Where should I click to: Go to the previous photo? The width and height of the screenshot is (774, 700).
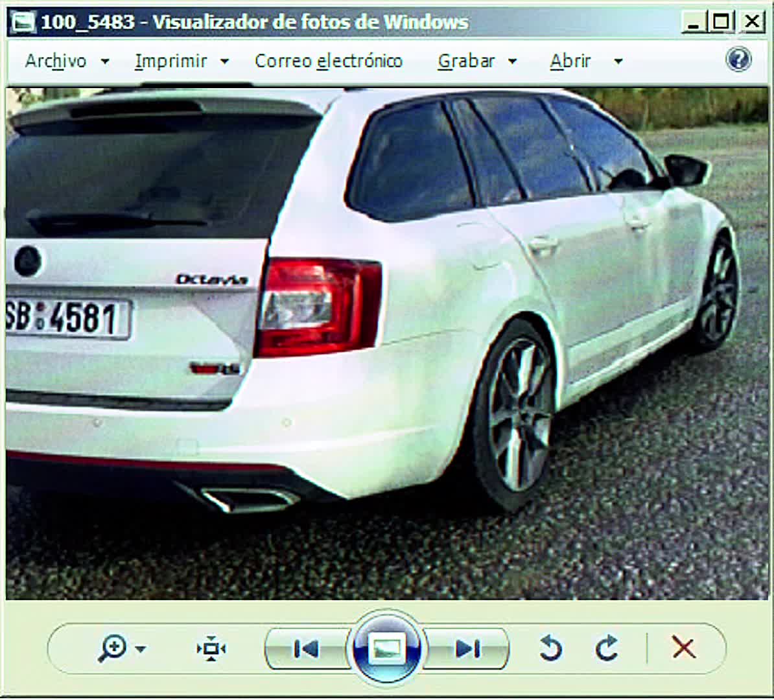305,649
